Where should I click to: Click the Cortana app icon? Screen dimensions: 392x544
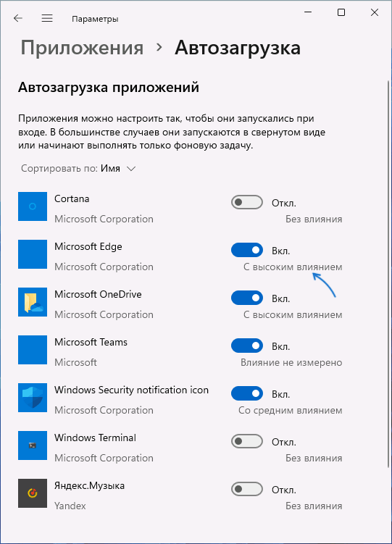point(33,206)
